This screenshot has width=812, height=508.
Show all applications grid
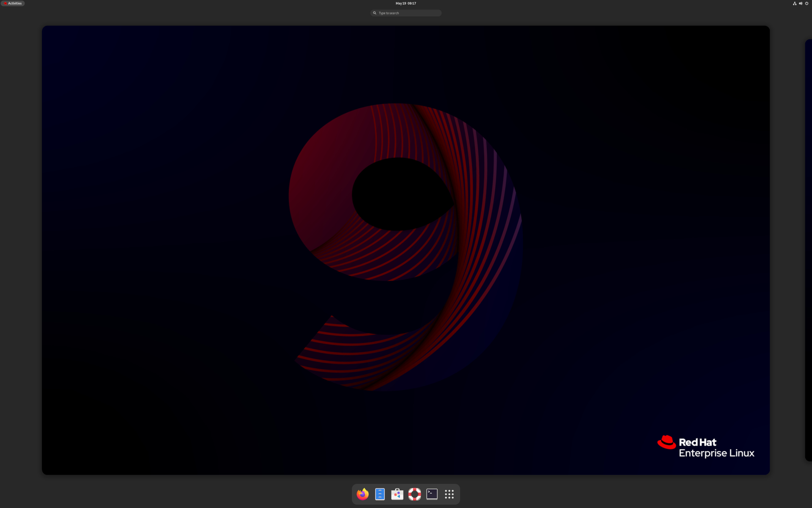click(449, 494)
